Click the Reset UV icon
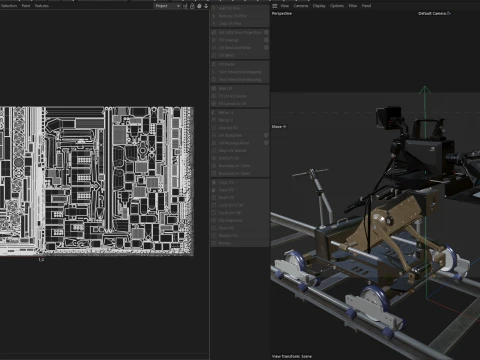 [214, 198]
